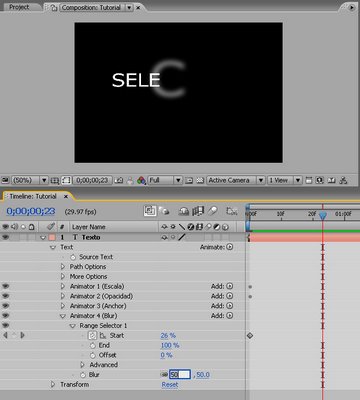The image size is (360, 400).
Task: Expand Animator 2 (Opacidad)
Action: 63,296
